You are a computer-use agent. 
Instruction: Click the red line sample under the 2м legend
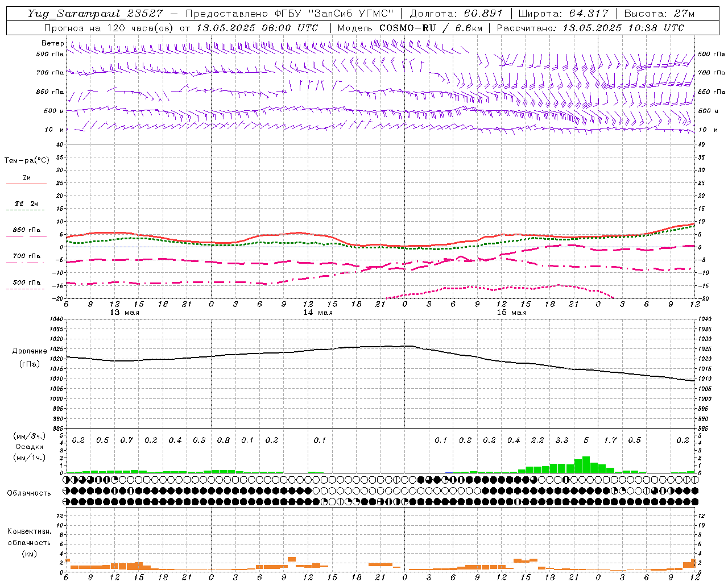pos(26,184)
